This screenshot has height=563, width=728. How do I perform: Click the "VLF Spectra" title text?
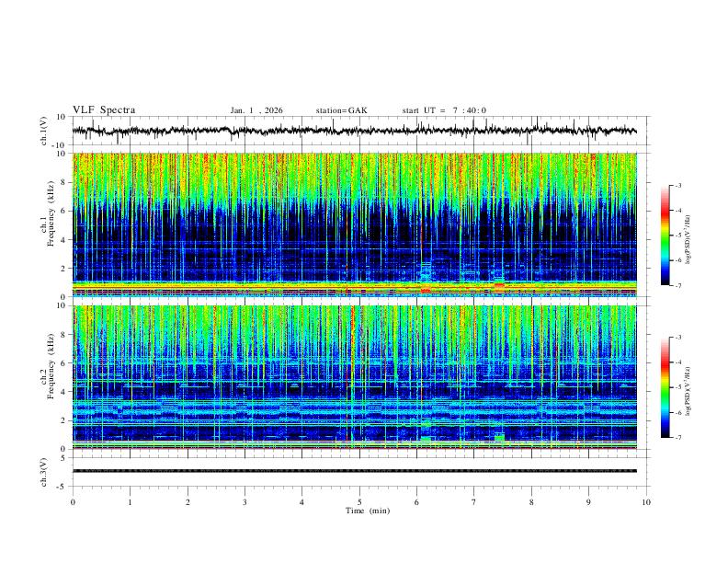pos(104,110)
